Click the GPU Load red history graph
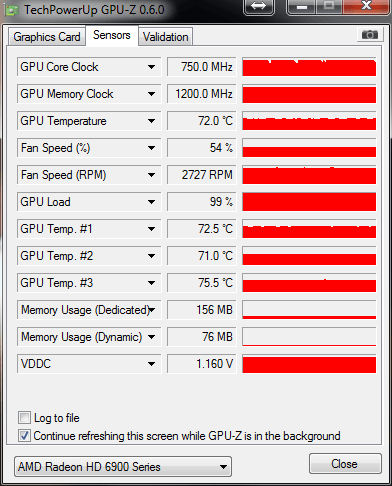The image size is (392, 486). (309, 202)
